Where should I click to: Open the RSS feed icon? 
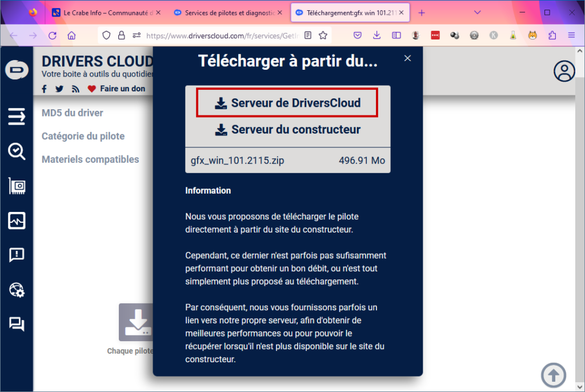tap(76, 89)
